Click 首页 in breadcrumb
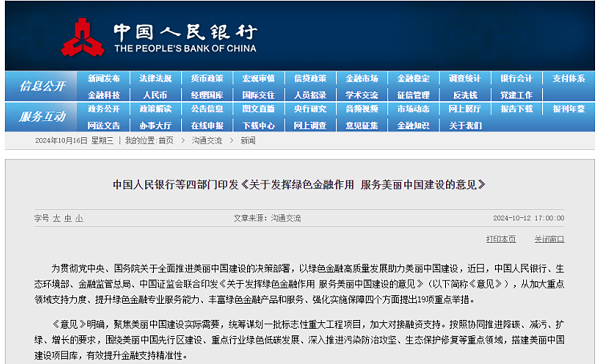Screen dimensions: 600x364 coord(166,141)
